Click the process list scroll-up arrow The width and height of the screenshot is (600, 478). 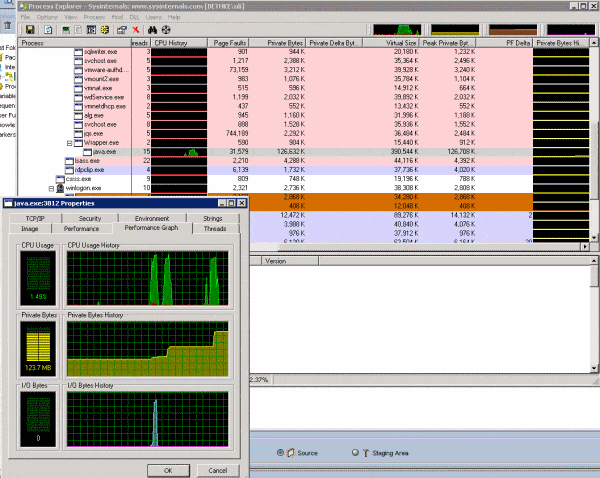click(594, 42)
